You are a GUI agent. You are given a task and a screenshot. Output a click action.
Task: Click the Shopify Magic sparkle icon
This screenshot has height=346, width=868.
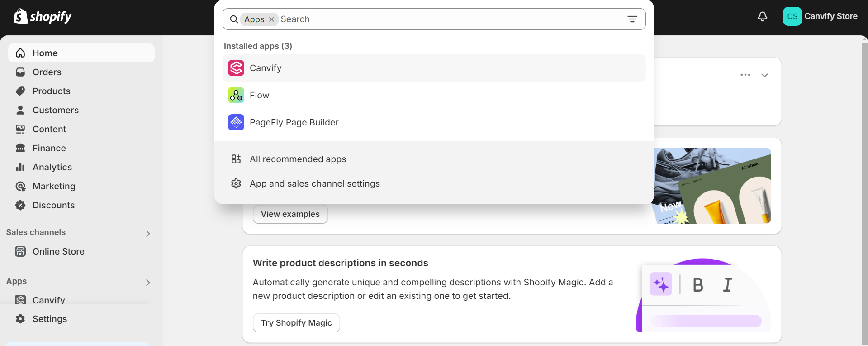coord(661,284)
